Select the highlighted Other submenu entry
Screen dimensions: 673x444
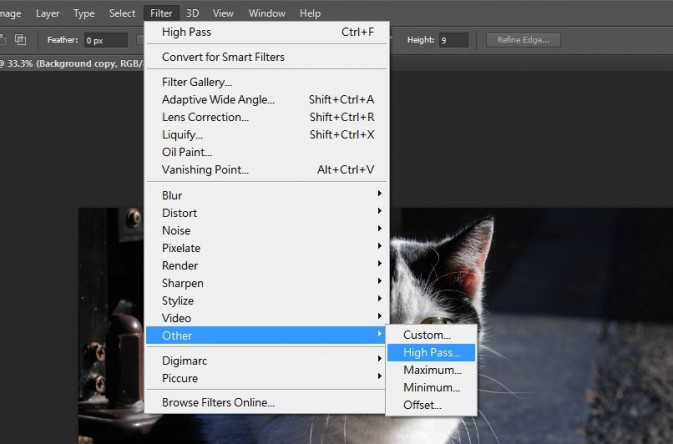(x=267, y=336)
